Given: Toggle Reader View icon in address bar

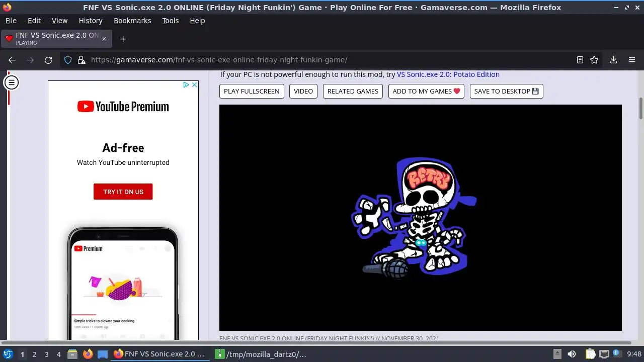Looking at the screenshot, I should [580, 60].
